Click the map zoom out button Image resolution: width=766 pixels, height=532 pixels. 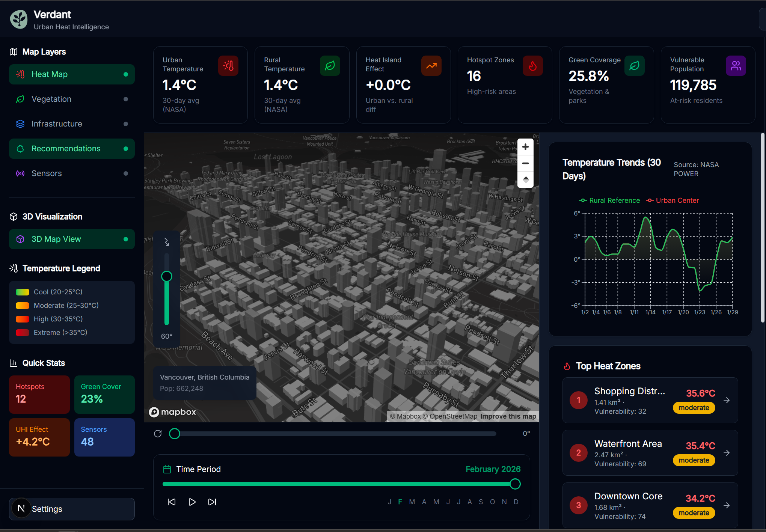tap(525, 163)
